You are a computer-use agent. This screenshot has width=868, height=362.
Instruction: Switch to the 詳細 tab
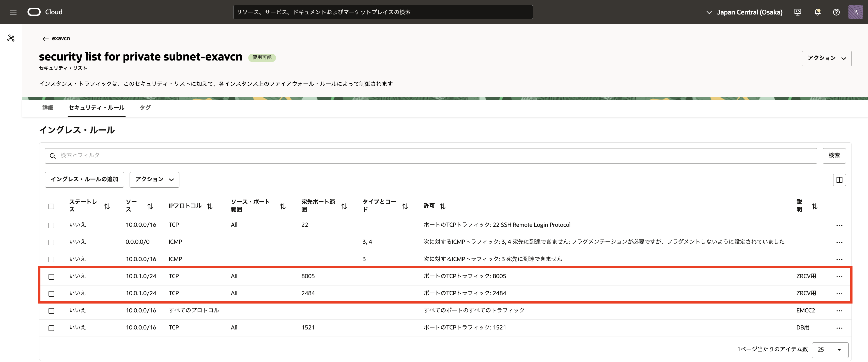(x=48, y=108)
